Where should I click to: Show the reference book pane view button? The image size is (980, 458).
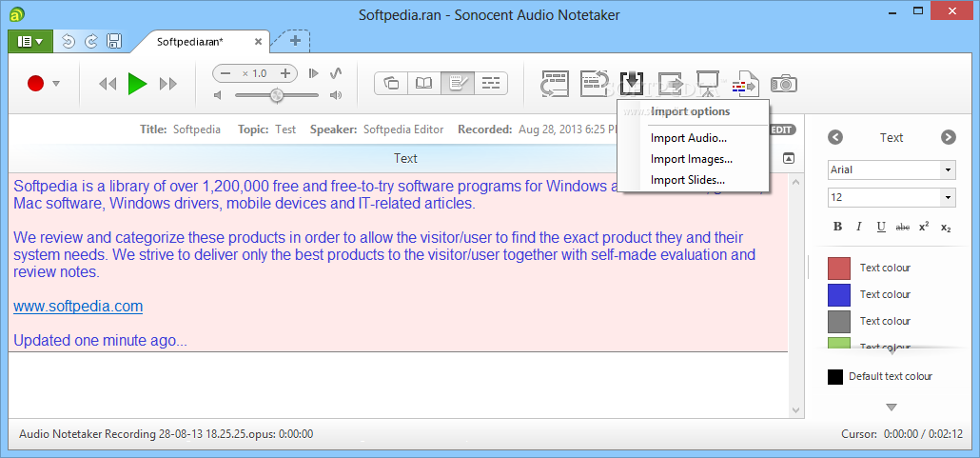coord(423,83)
